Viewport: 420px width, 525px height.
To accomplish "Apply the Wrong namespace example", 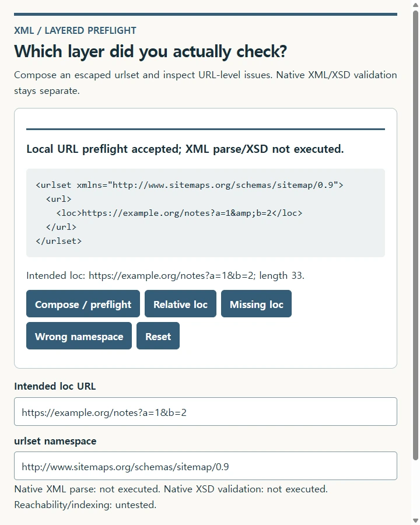I will pyautogui.click(x=79, y=336).
